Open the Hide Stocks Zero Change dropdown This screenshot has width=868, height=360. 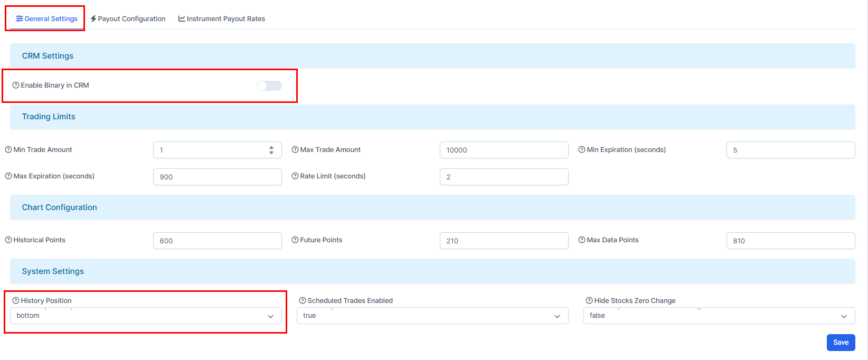719,316
